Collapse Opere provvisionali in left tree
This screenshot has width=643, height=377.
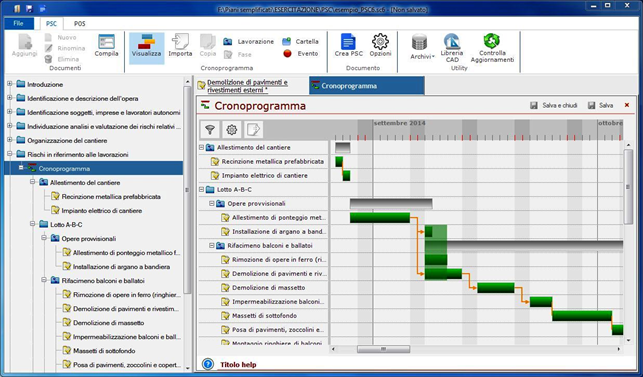click(x=44, y=238)
